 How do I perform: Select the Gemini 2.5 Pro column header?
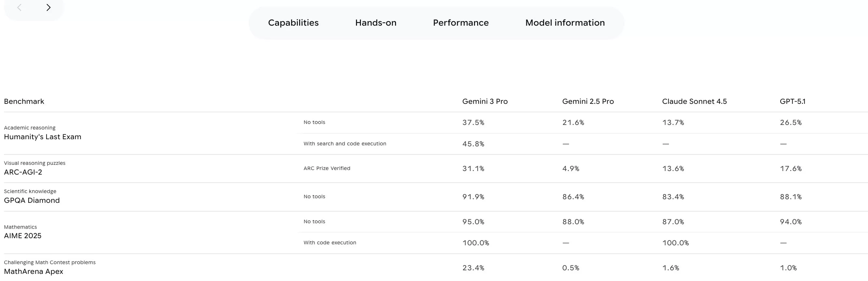point(588,101)
